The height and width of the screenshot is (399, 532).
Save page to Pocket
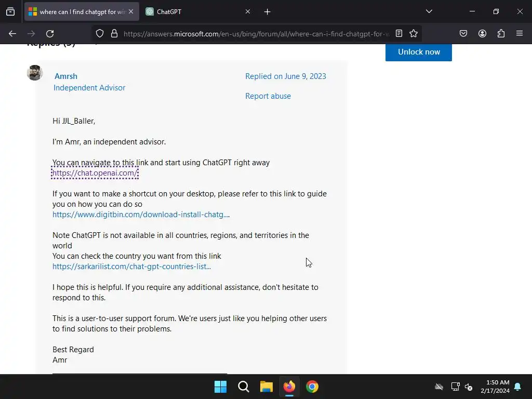(463, 34)
